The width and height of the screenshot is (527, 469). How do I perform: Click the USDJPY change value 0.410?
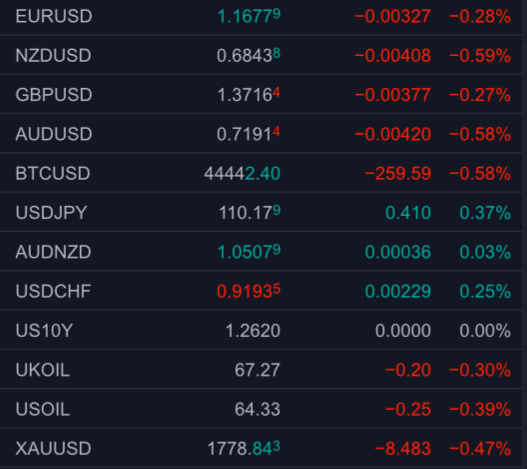(x=408, y=213)
